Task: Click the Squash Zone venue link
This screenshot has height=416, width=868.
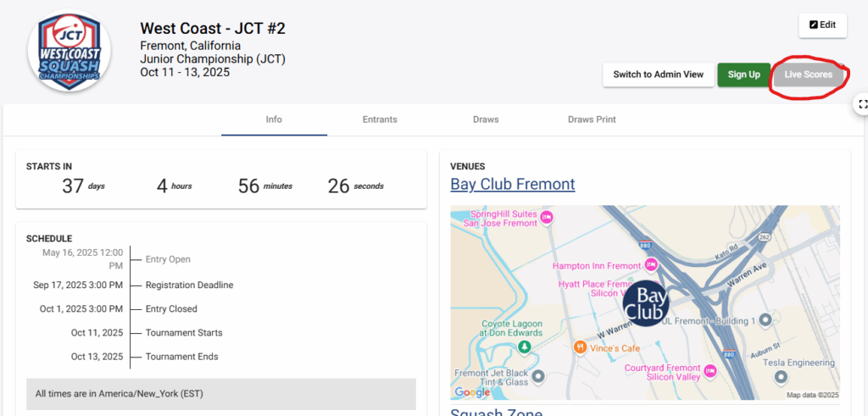Action: click(496, 411)
